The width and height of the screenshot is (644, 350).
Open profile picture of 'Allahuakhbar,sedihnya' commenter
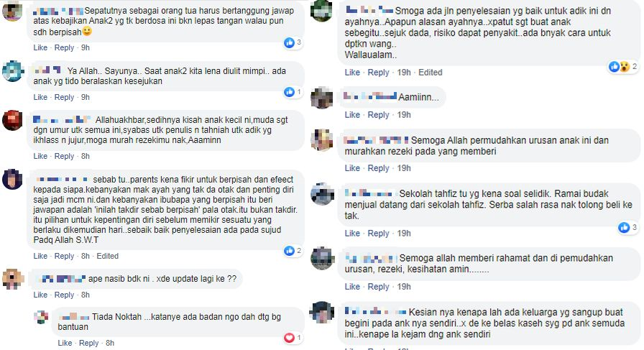(x=13, y=120)
